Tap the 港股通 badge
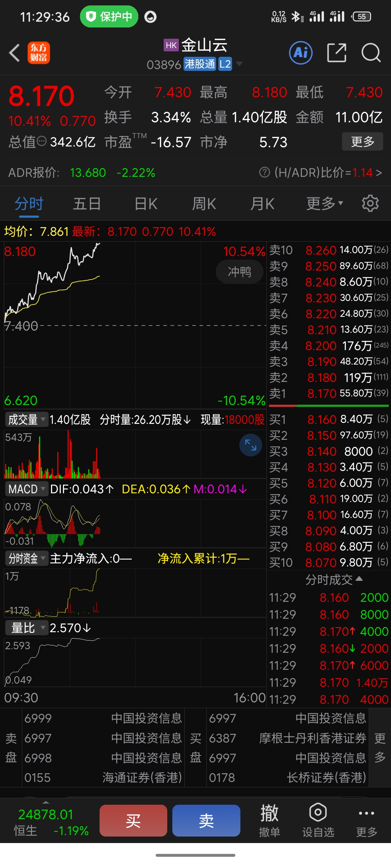Viewport: 391px width, 868px height. point(199,64)
